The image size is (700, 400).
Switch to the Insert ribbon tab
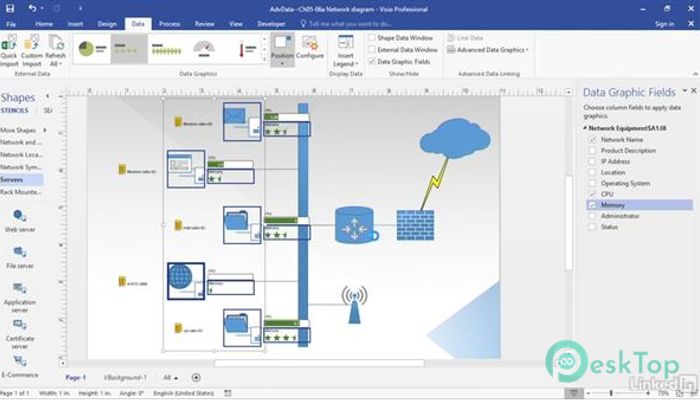pos(75,24)
